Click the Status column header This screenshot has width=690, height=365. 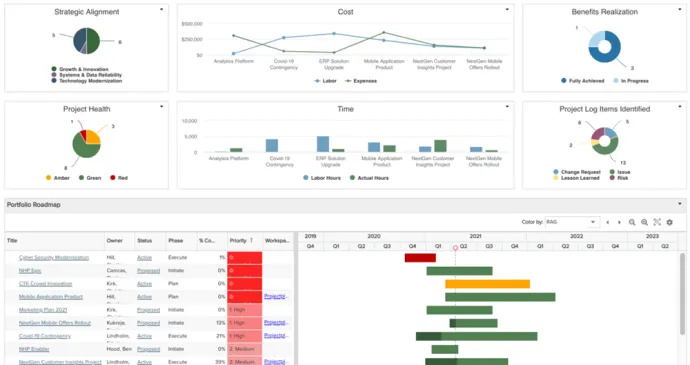144,240
